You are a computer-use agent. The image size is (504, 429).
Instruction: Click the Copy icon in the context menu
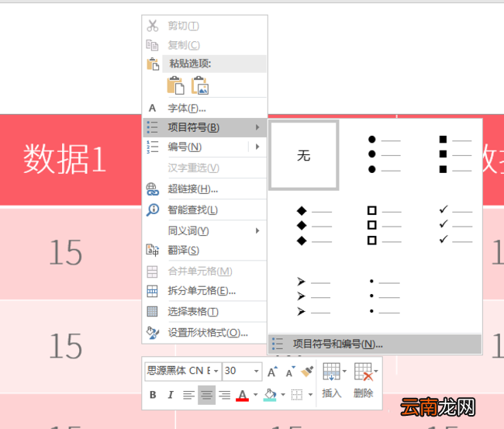point(152,45)
